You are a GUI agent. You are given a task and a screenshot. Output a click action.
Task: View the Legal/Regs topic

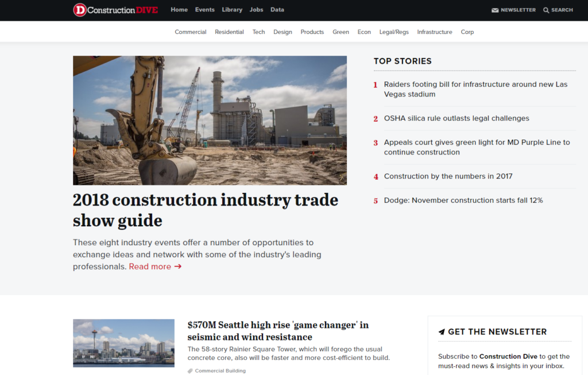tap(394, 32)
